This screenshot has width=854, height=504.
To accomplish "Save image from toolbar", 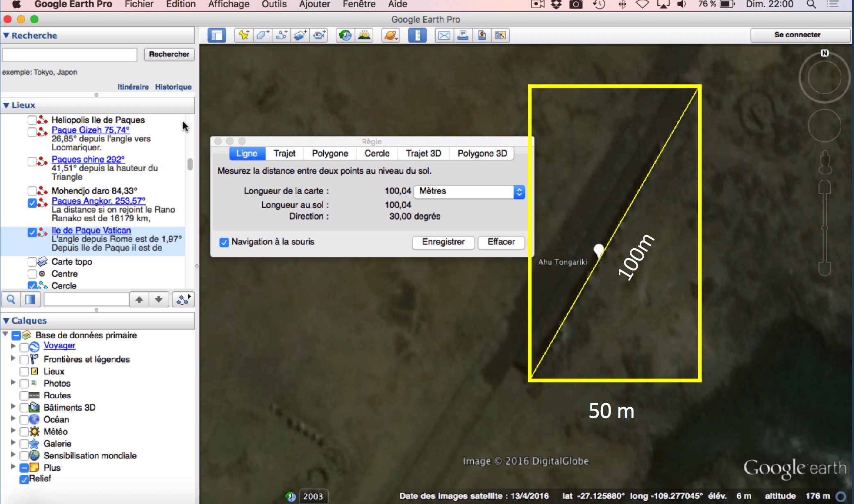I will (x=482, y=35).
